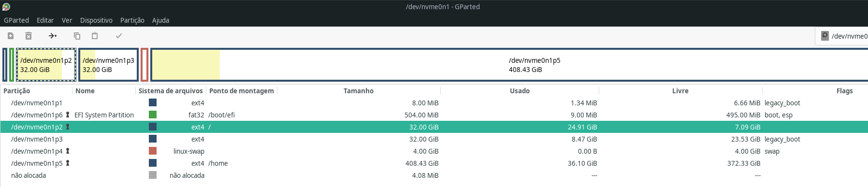Viewport: 868px width, 187px height.
Task: Open the Ajuda menu
Action: (160, 20)
